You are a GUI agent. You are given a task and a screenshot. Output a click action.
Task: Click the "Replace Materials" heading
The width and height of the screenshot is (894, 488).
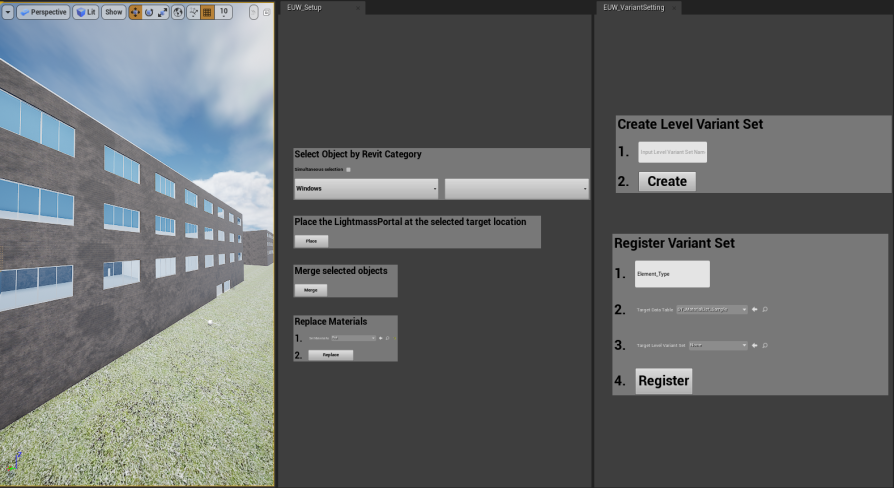pyautogui.click(x=331, y=322)
